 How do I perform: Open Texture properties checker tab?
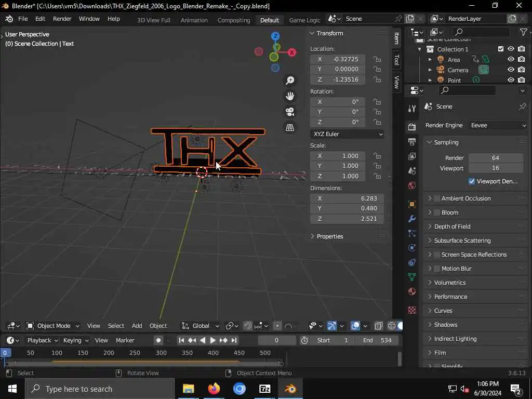412,310
